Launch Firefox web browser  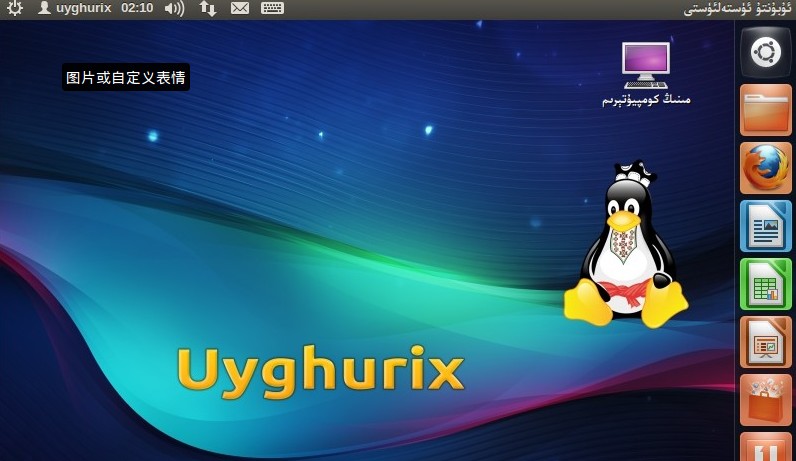point(766,168)
